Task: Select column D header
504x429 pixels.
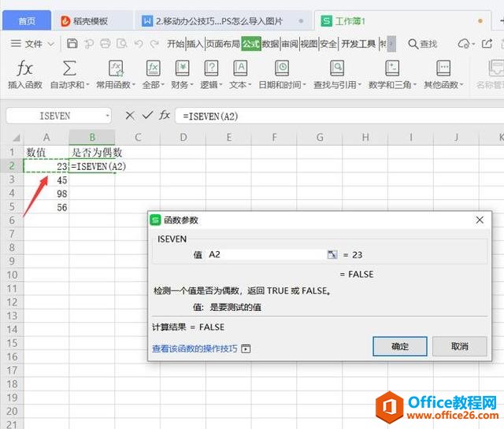Action: pyautogui.click(x=183, y=138)
